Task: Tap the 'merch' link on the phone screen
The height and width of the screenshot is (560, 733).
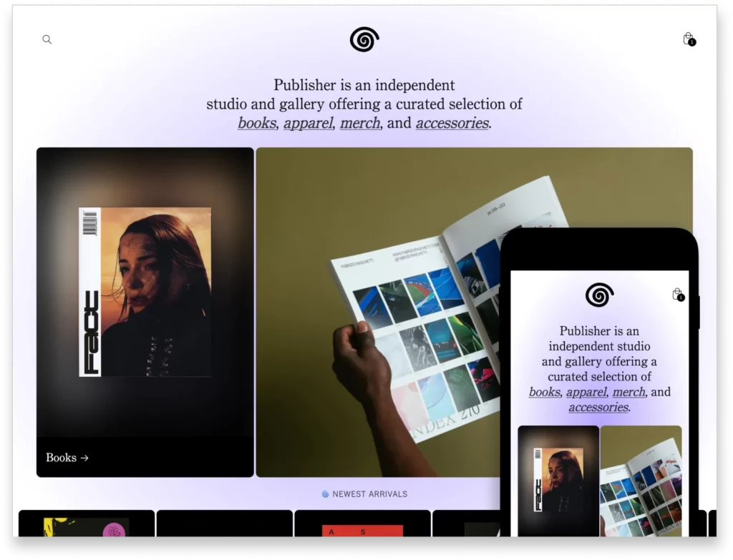Action: click(628, 392)
